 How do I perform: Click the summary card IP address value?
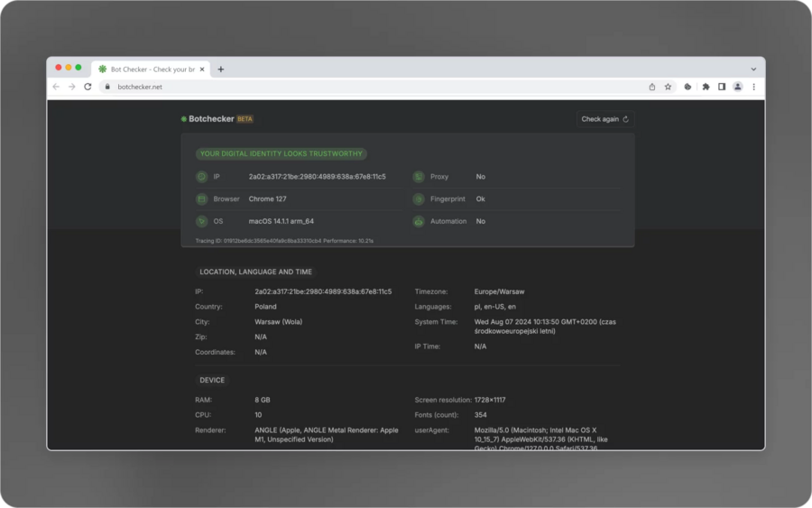click(x=317, y=177)
